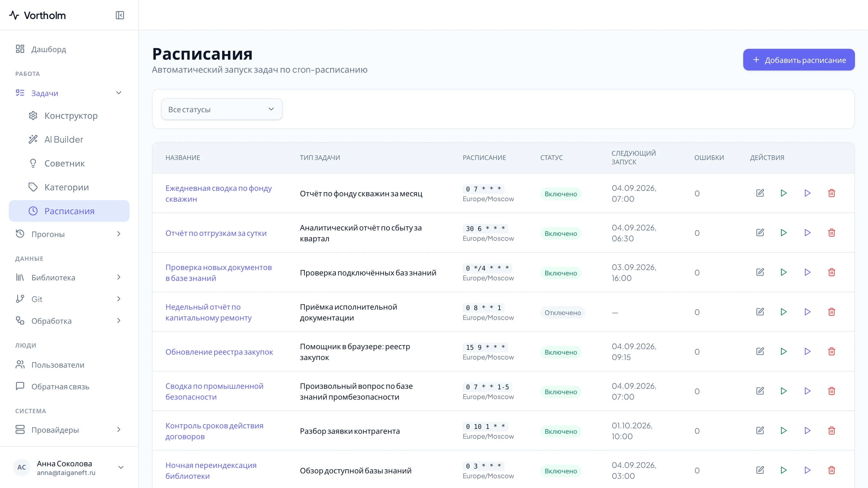Click the 'Отключено' status badge
Viewport: 868px width, 488px height.
click(x=563, y=313)
